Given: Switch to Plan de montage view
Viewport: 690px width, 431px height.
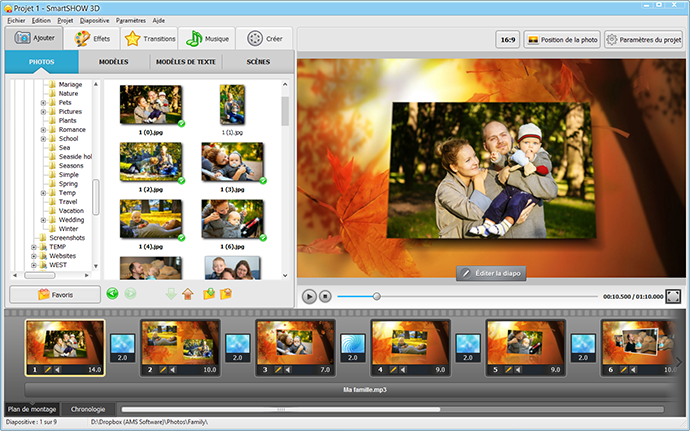Looking at the screenshot, I should click(x=32, y=409).
